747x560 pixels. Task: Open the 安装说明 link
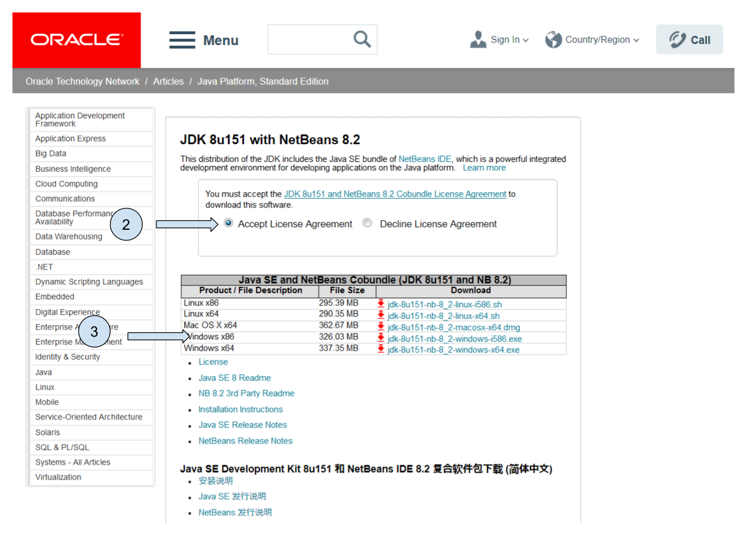[x=216, y=481]
